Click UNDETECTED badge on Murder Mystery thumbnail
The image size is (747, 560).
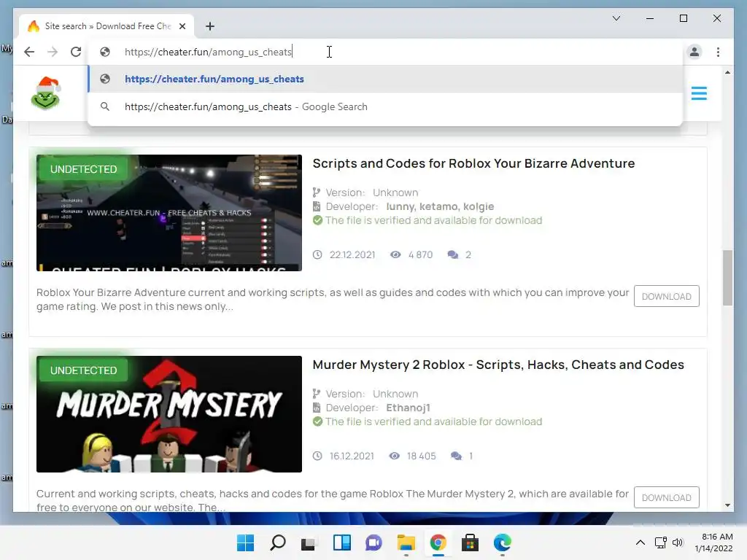(x=83, y=370)
